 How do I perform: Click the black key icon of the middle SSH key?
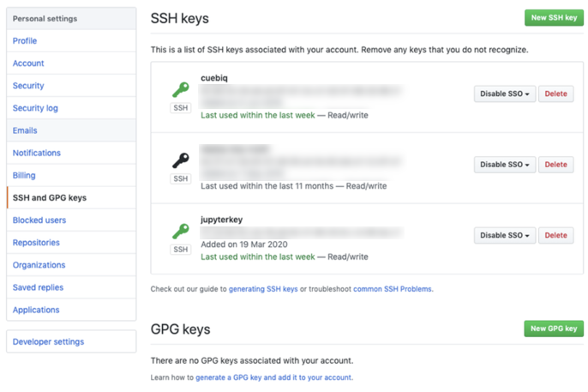(x=180, y=160)
